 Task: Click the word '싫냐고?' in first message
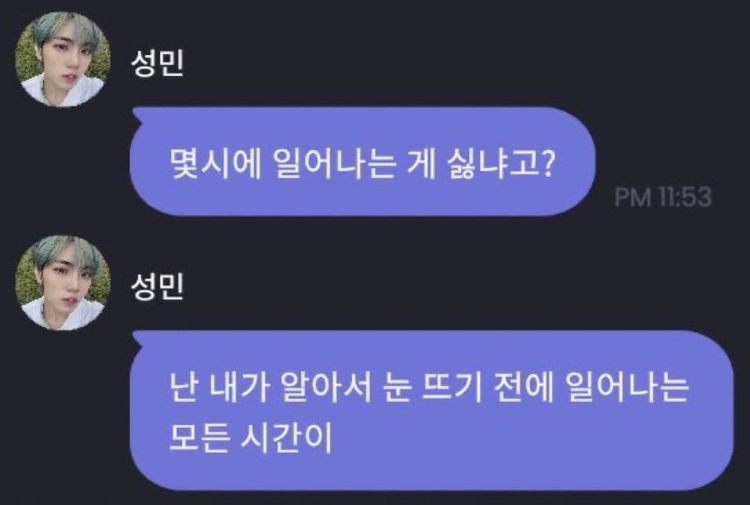click(501, 165)
